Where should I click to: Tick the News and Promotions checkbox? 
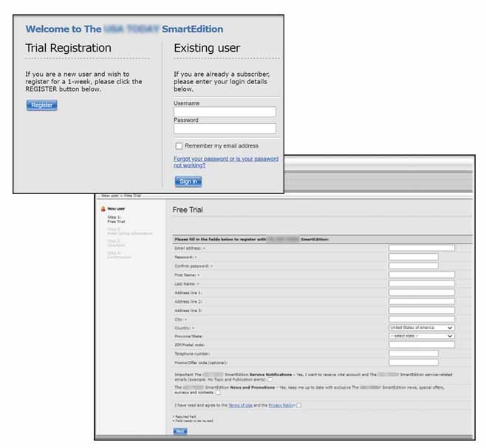[x=218, y=393]
